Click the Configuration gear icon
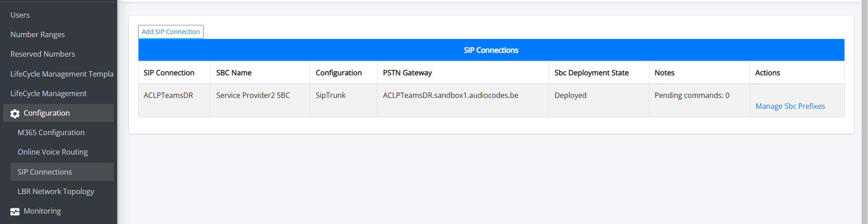This screenshot has width=868, height=224. click(15, 113)
